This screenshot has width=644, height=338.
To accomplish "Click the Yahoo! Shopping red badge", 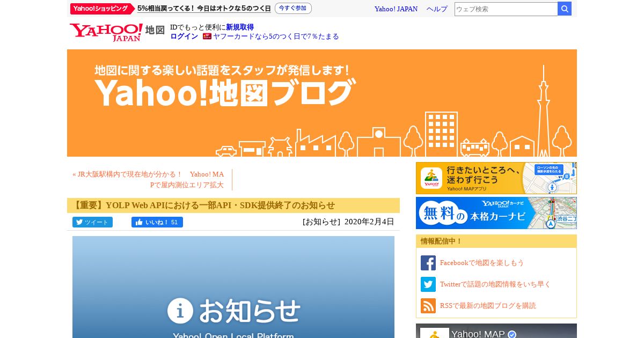I will (102, 9).
